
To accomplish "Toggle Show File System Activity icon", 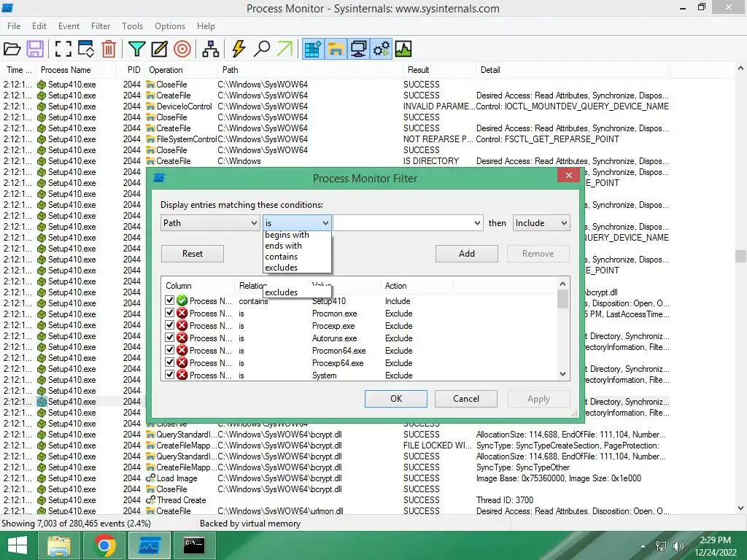I will (x=336, y=49).
